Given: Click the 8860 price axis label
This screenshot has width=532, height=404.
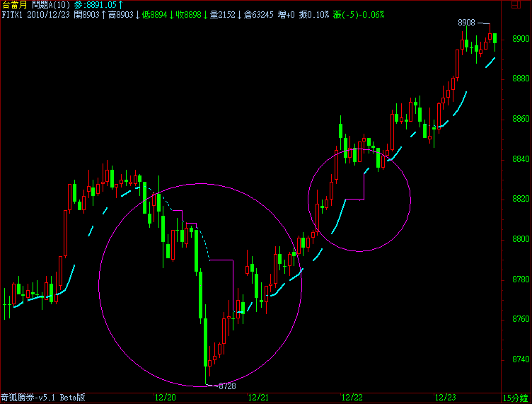Looking at the screenshot, I should pos(521,119).
